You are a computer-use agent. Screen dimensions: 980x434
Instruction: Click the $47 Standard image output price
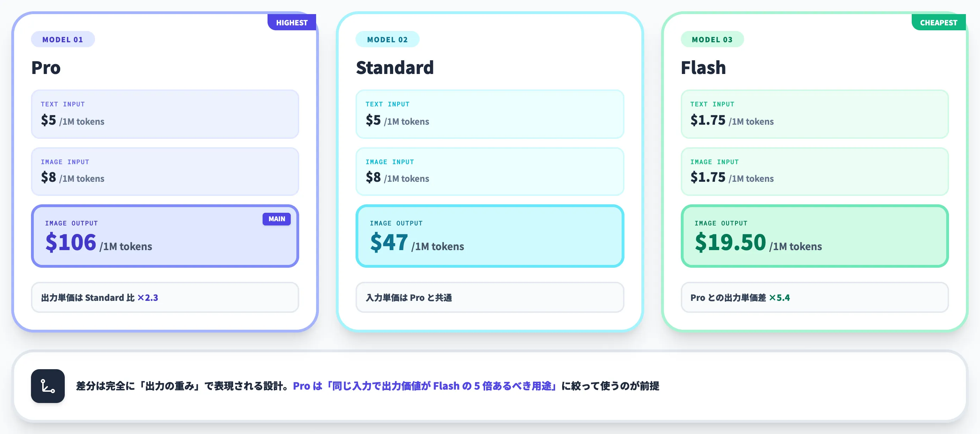(x=389, y=242)
